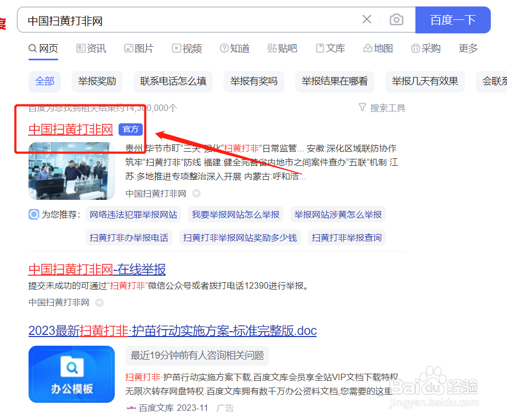Open suggestion 我要举报网站怎么举报

point(235,214)
